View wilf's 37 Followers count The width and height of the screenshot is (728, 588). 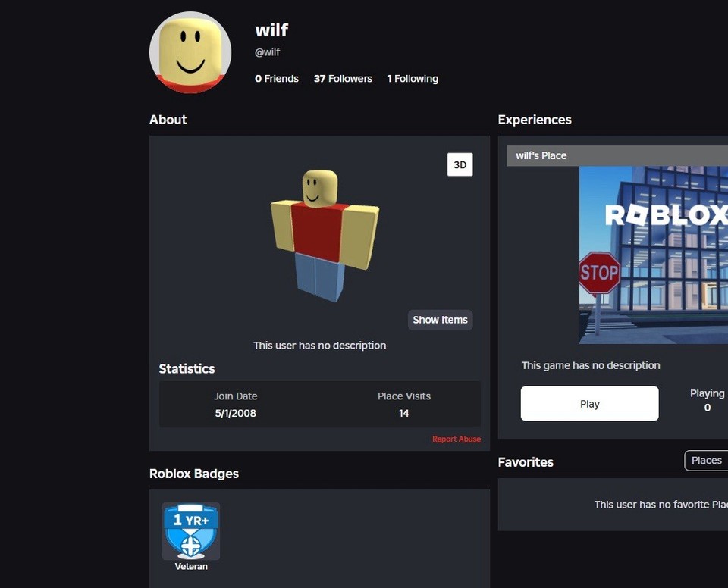tap(343, 78)
